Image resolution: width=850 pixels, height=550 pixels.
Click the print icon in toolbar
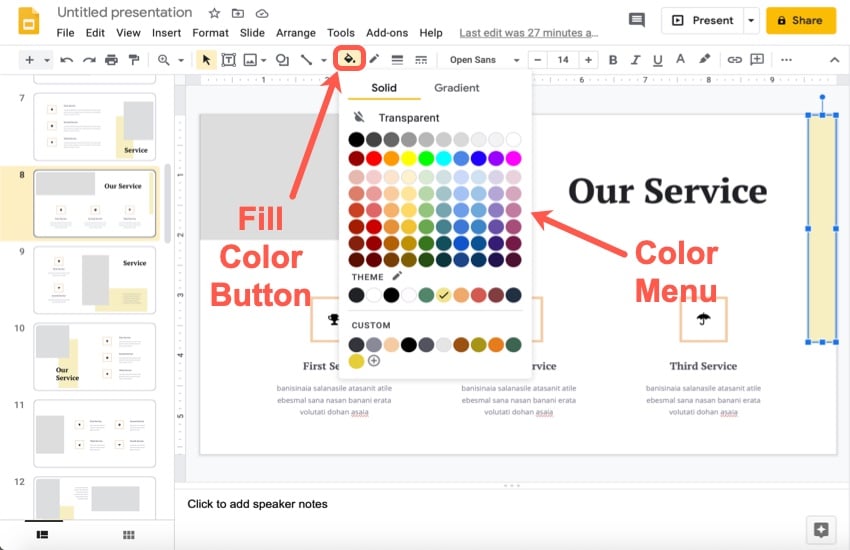111,60
